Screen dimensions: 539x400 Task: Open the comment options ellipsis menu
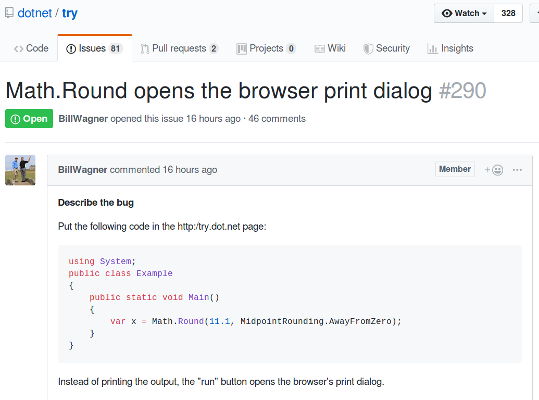[x=517, y=170]
